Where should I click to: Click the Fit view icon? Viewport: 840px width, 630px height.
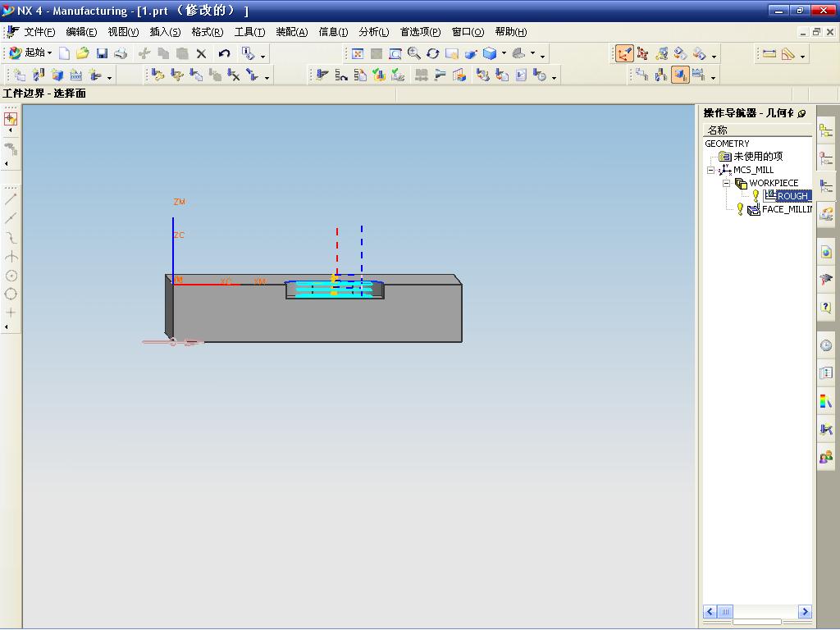(x=358, y=53)
